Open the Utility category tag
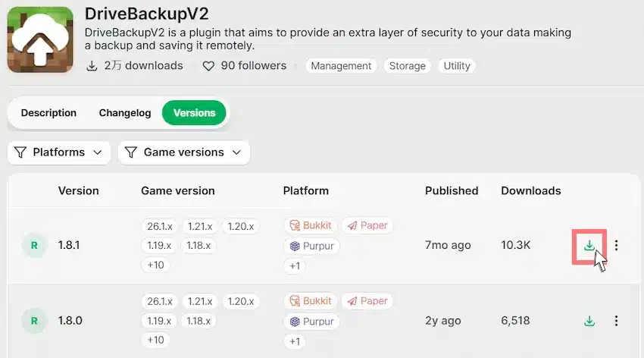Image resolution: width=644 pixels, height=358 pixels. click(x=457, y=66)
